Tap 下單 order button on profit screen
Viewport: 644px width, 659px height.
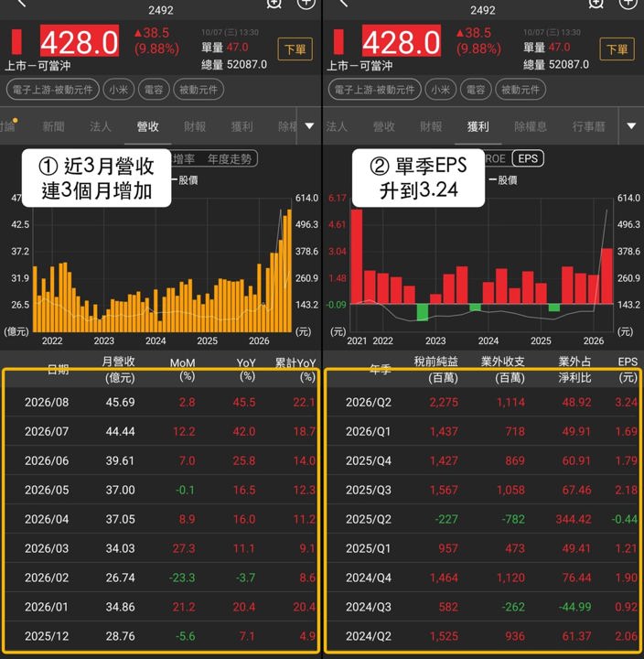(617, 49)
